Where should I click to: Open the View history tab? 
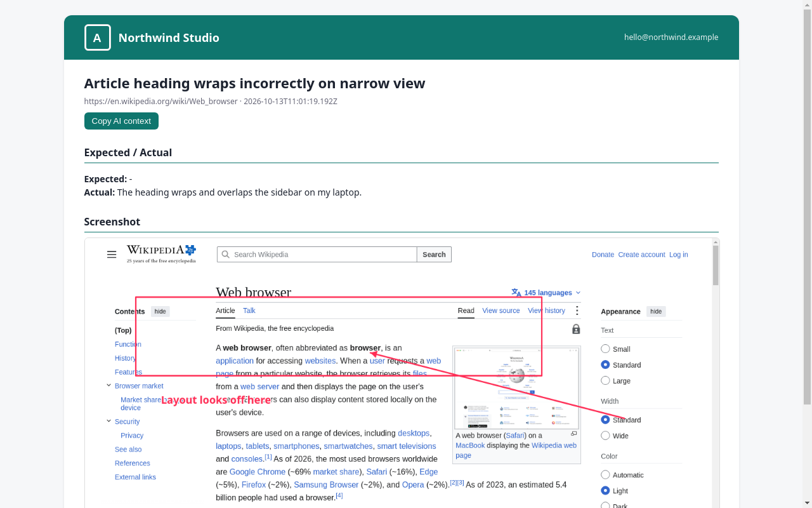click(546, 311)
